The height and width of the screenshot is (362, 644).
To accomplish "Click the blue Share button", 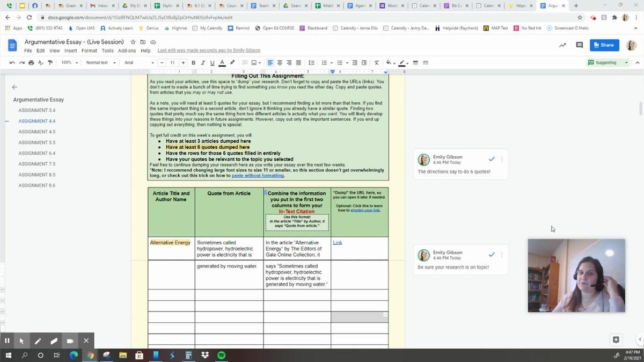I will pos(604,45).
